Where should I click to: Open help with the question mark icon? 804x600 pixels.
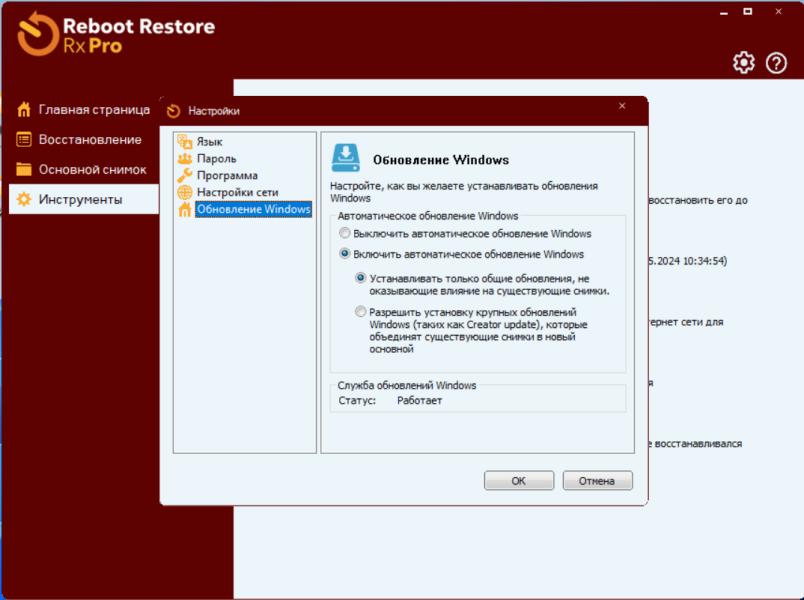(x=776, y=63)
